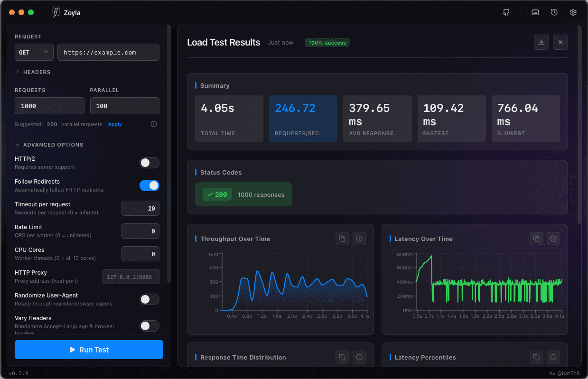
Task: Open the settings panel
Action: [x=573, y=12]
